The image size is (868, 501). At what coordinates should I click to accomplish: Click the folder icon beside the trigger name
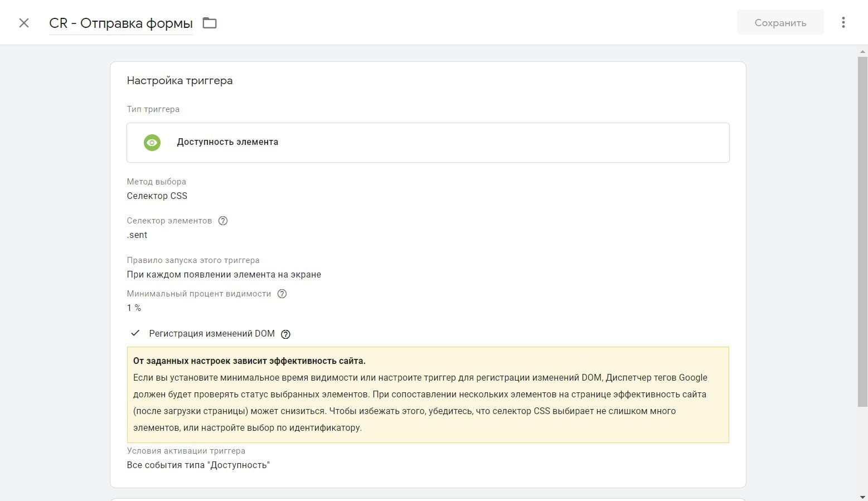click(210, 23)
